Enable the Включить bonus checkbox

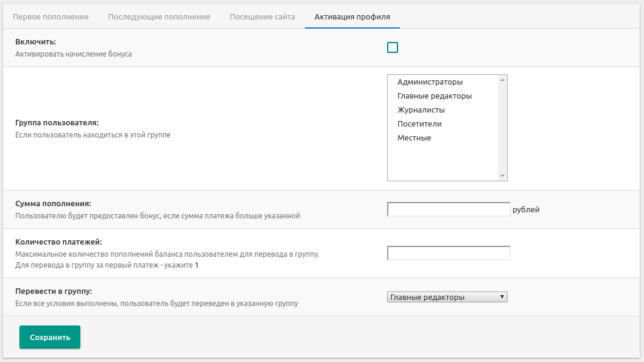(x=393, y=47)
